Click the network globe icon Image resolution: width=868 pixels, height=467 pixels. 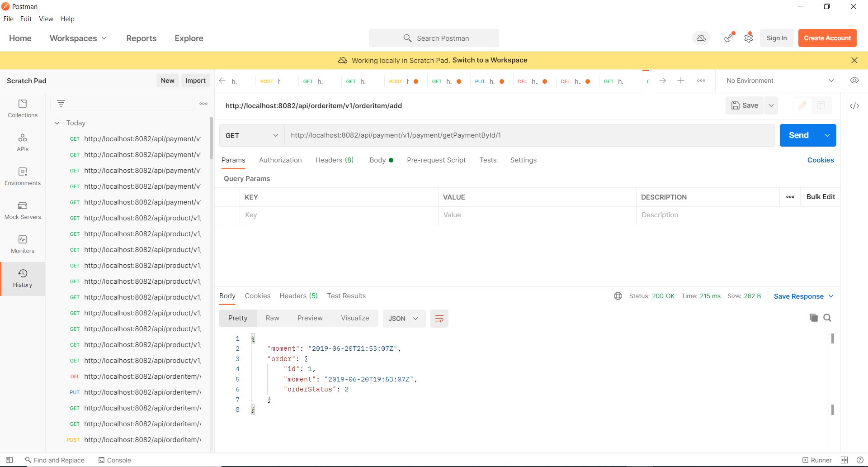point(618,296)
